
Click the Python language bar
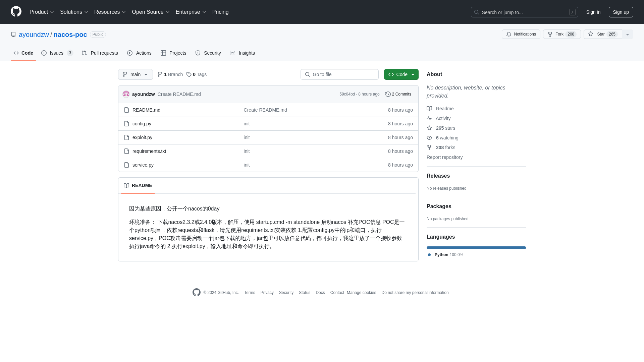click(x=476, y=248)
